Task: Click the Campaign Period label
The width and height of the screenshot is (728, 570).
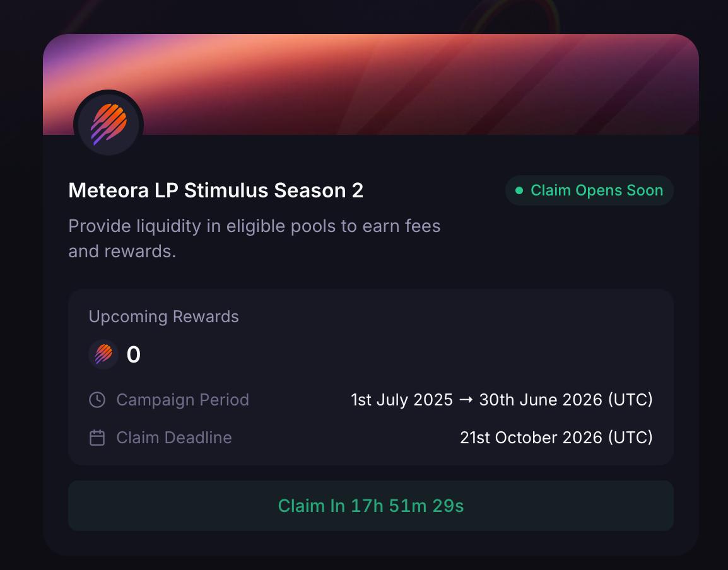Action: [x=182, y=400]
